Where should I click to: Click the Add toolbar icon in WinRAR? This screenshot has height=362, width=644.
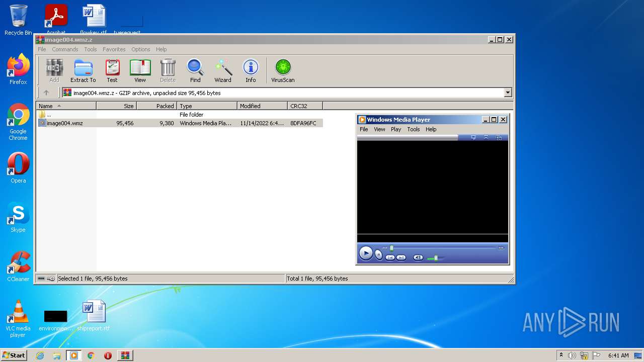click(54, 71)
